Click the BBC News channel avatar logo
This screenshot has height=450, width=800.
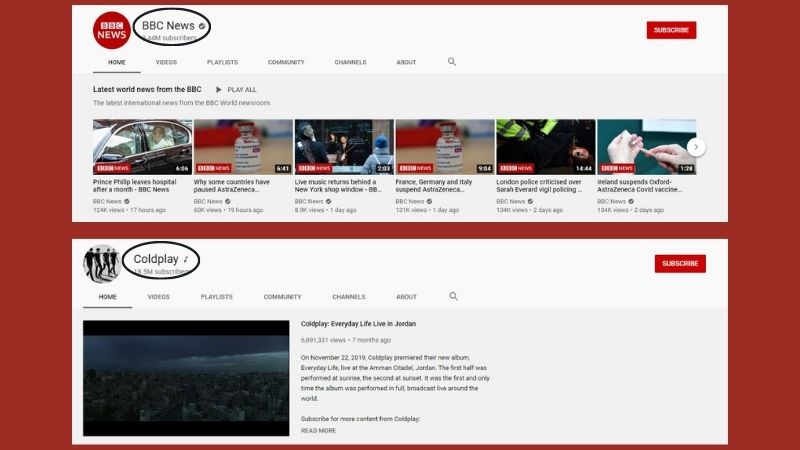[112, 30]
